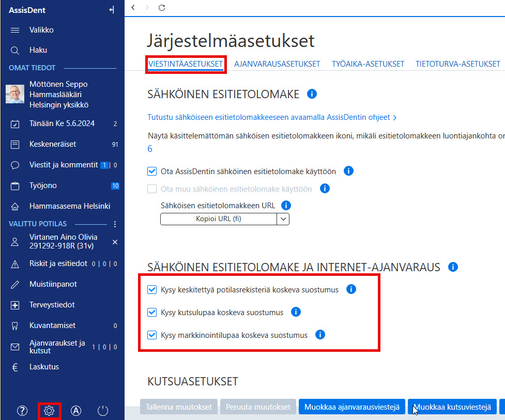The width and height of the screenshot is (505, 420).
Task: Open Laskutus euro icon
Action: click(15, 367)
